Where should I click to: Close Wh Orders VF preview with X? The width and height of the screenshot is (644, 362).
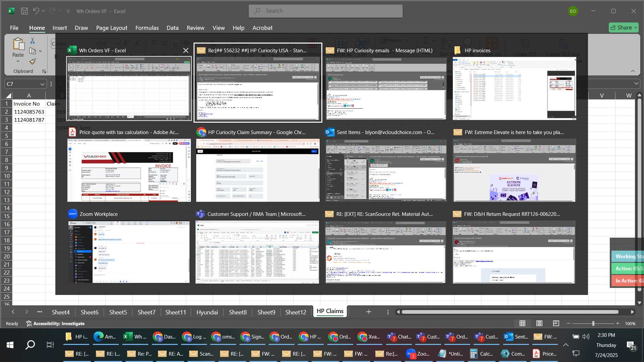[185, 51]
